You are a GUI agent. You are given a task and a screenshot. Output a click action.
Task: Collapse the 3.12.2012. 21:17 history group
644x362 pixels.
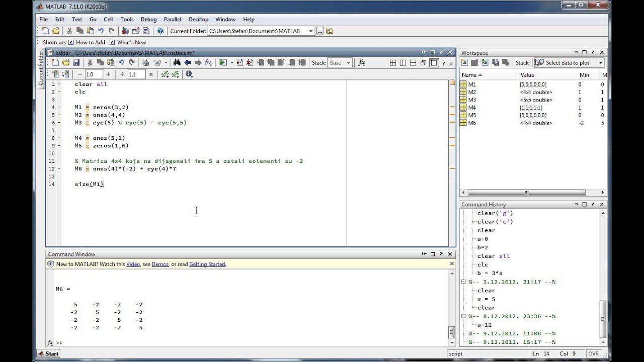[463, 282]
